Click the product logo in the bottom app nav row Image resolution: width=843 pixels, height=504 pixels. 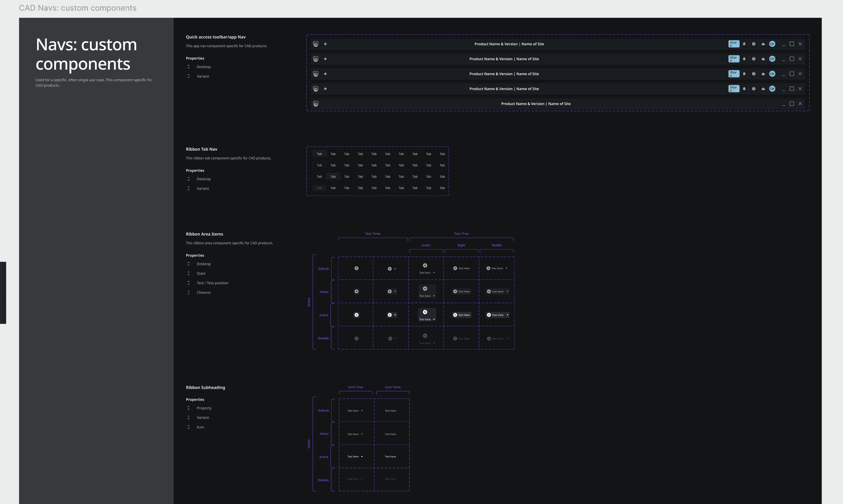point(316,104)
